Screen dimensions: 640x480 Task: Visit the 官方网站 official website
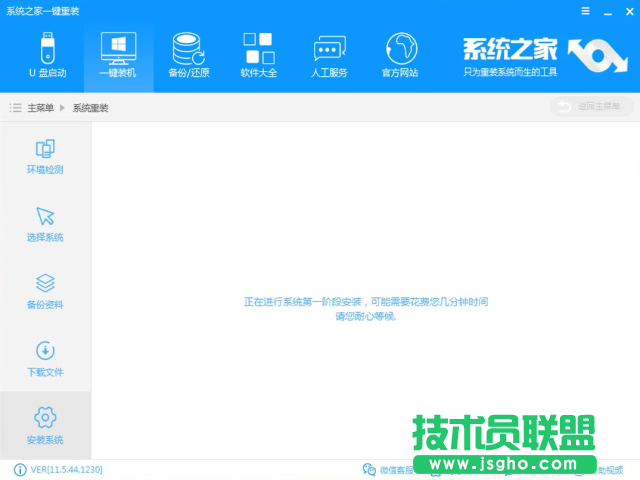pyautogui.click(x=400, y=55)
